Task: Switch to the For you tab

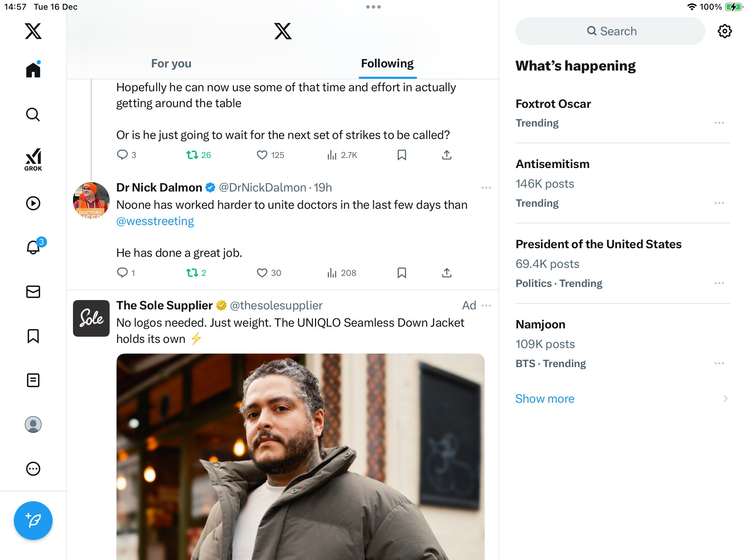Action: [x=171, y=64]
